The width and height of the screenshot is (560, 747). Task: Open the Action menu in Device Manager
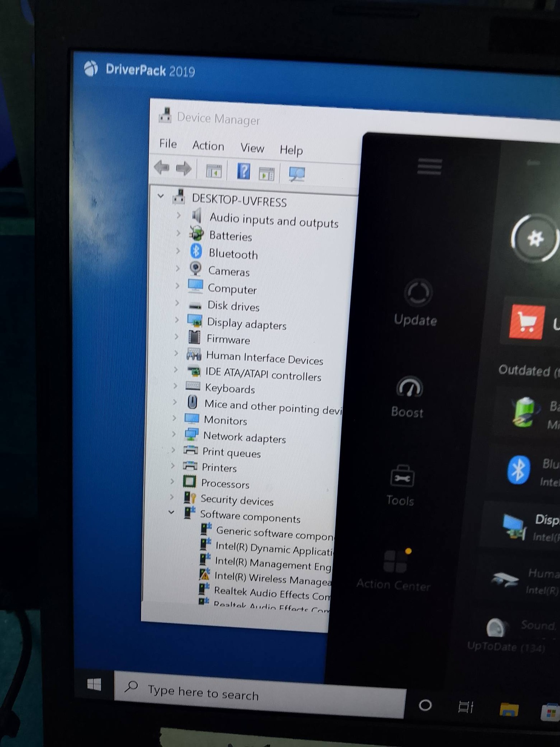[208, 146]
